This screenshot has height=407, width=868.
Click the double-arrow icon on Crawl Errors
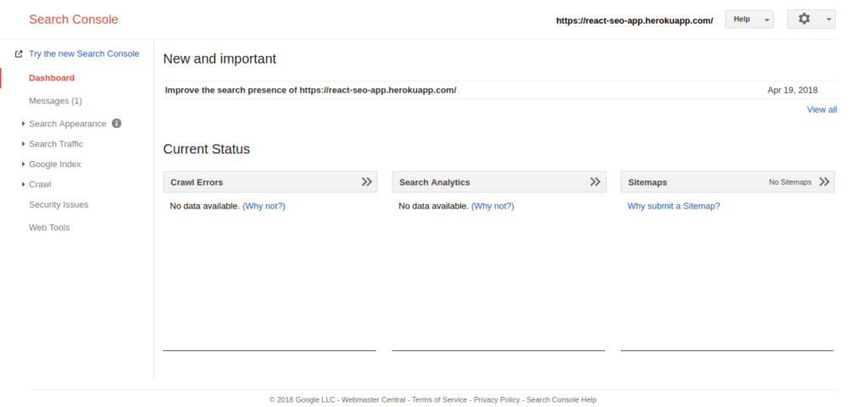366,181
